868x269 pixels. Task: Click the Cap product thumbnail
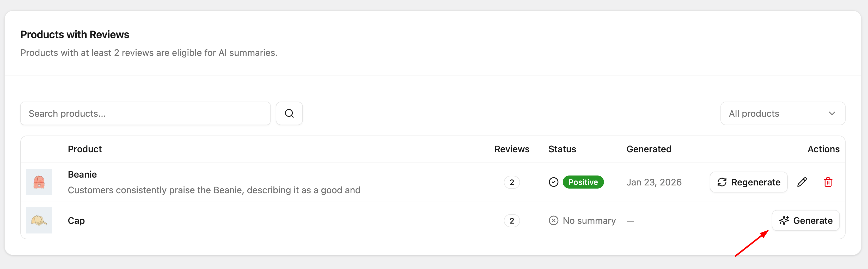[x=39, y=220]
